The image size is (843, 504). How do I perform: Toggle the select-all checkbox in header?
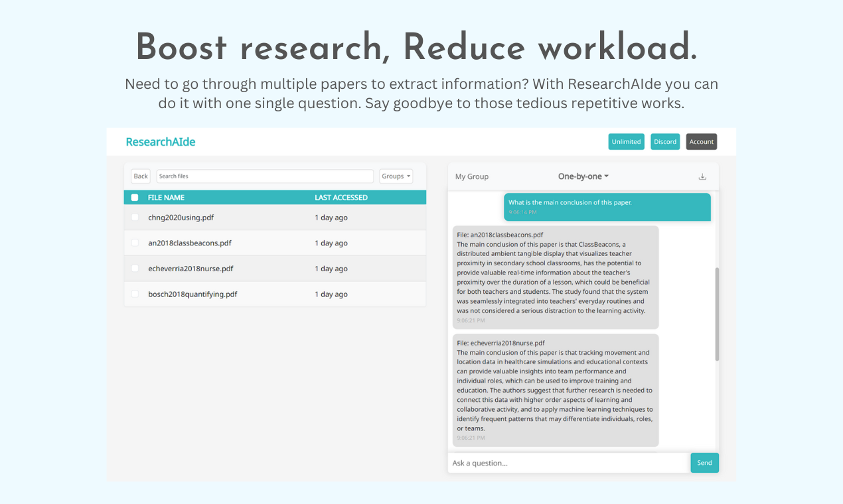point(135,198)
